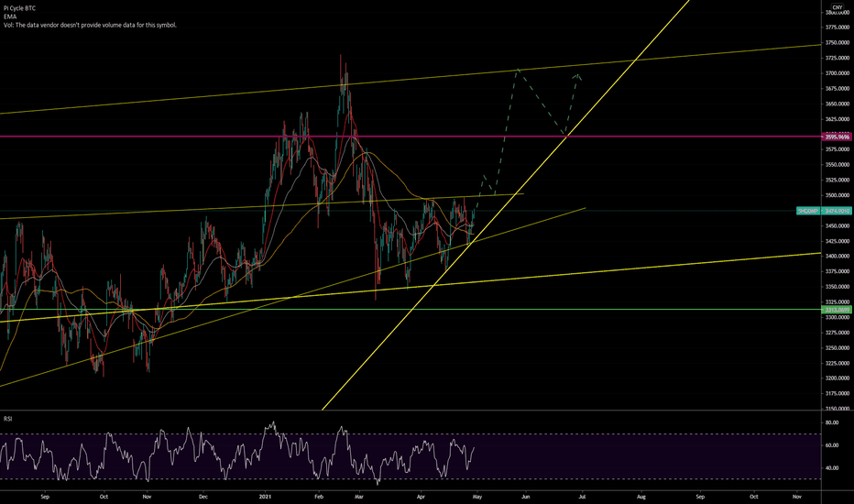Click the RSI 80.00 scale label
Image resolution: width=854 pixels, height=504 pixels.
pos(832,422)
